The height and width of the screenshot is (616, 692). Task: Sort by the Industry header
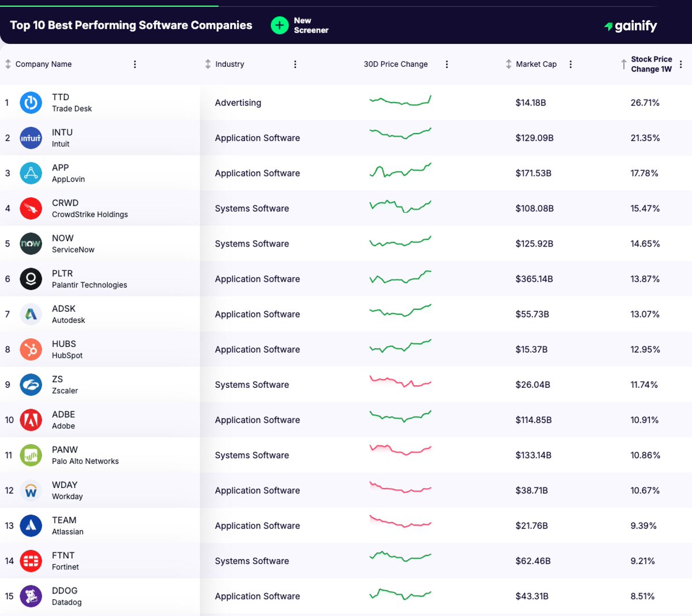[230, 64]
